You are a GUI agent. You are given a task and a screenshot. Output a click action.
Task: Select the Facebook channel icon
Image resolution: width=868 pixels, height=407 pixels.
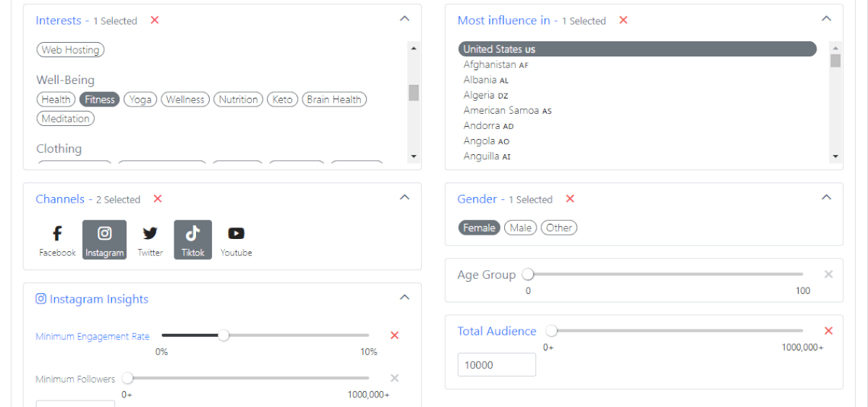tap(57, 240)
